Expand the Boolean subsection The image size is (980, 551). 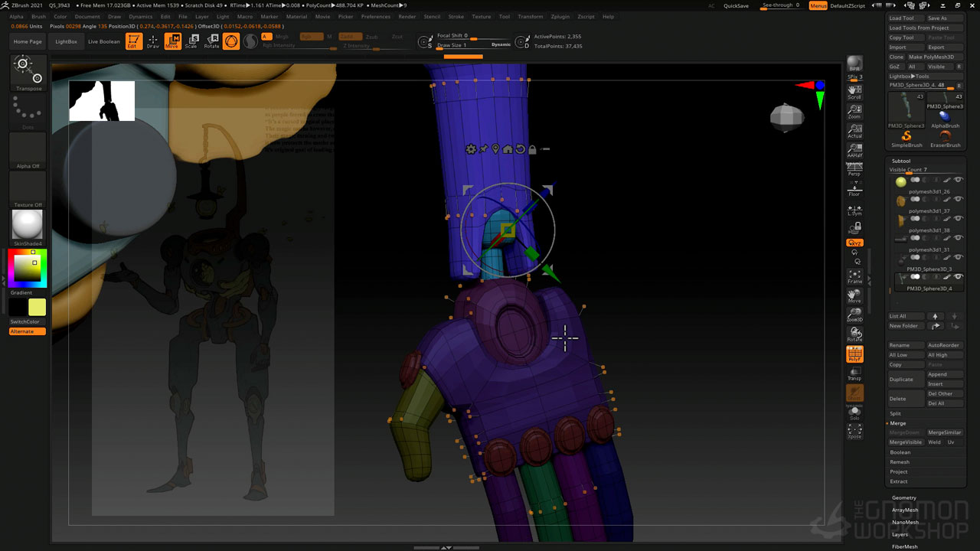tap(900, 452)
